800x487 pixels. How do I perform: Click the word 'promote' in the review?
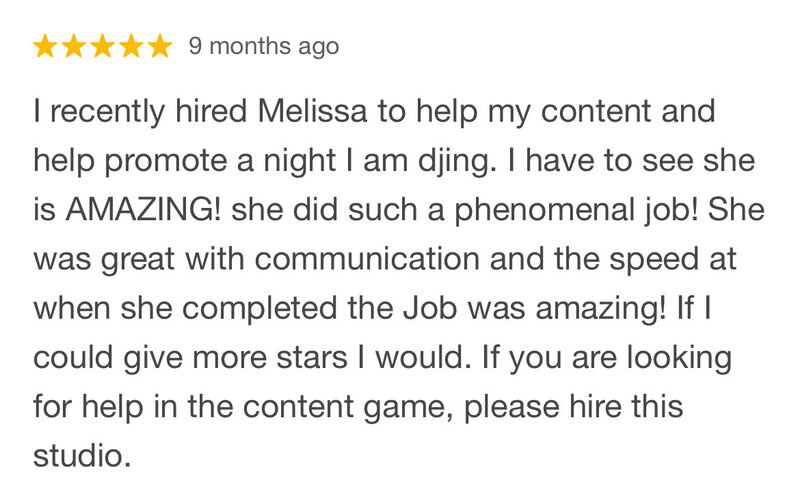click(165, 163)
